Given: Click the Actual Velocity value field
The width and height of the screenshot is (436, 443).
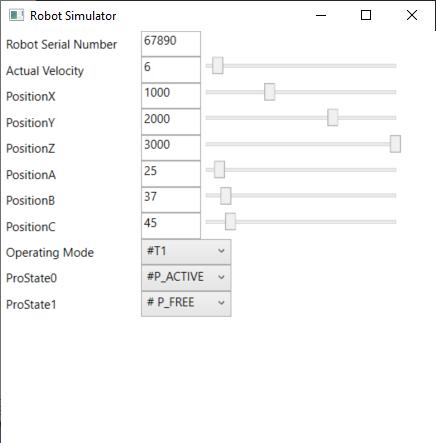Looking at the screenshot, I should tap(171, 70).
